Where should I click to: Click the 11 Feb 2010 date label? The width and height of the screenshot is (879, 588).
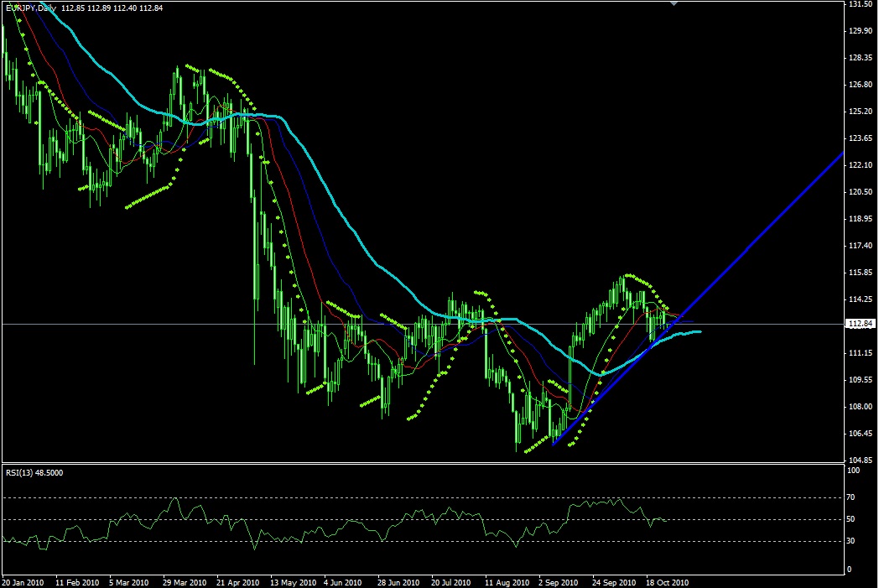[x=77, y=583]
